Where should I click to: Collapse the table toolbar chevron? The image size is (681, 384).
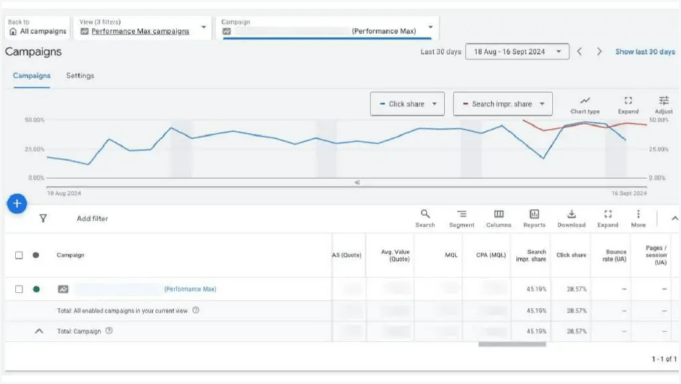click(674, 218)
